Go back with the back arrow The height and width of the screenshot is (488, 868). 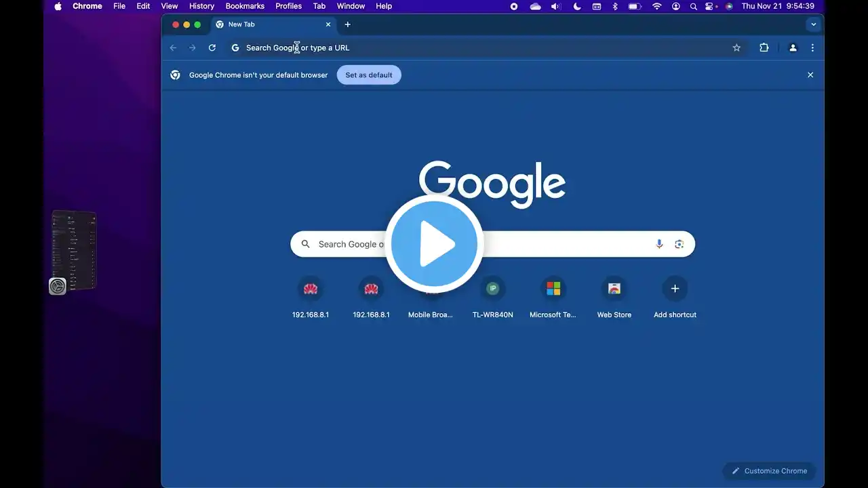click(173, 47)
